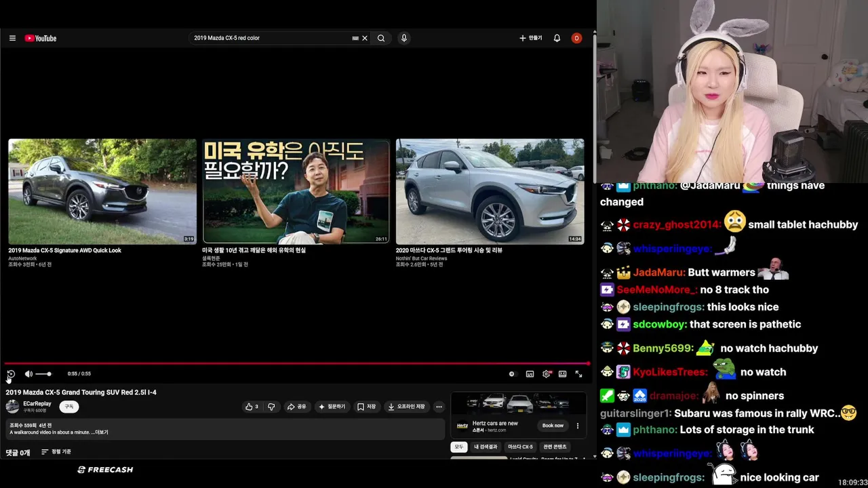Click the 댓글 0개 comments count
868x488 pixels.
coord(18,452)
